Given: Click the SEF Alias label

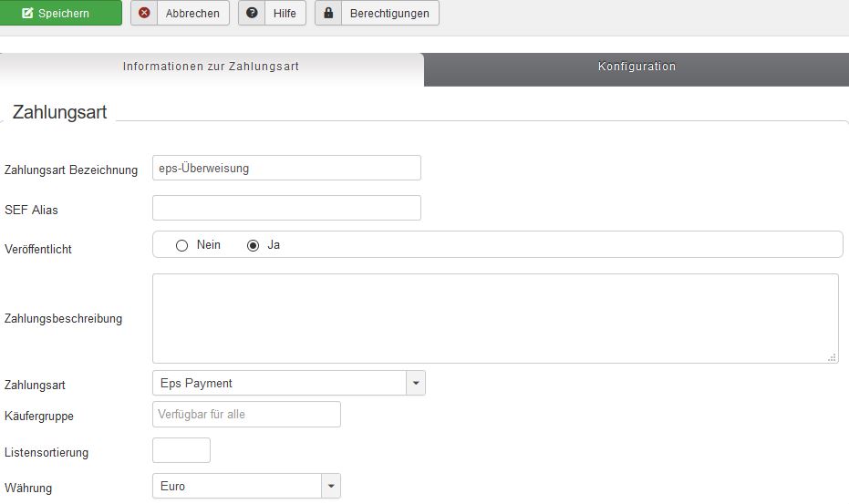Looking at the screenshot, I should point(31,210).
